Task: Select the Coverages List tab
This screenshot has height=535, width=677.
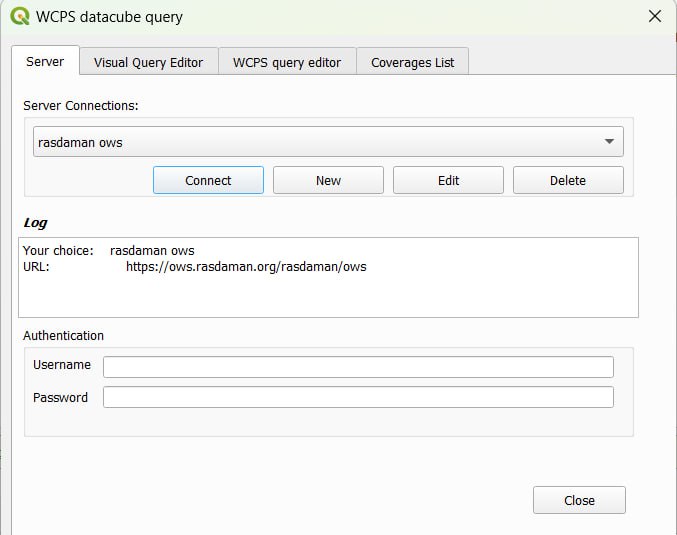Action: 412,62
